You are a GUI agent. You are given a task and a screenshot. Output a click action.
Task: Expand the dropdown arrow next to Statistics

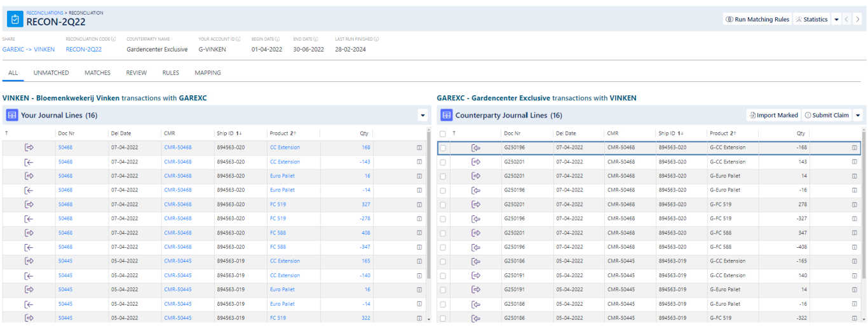point(836,20)
